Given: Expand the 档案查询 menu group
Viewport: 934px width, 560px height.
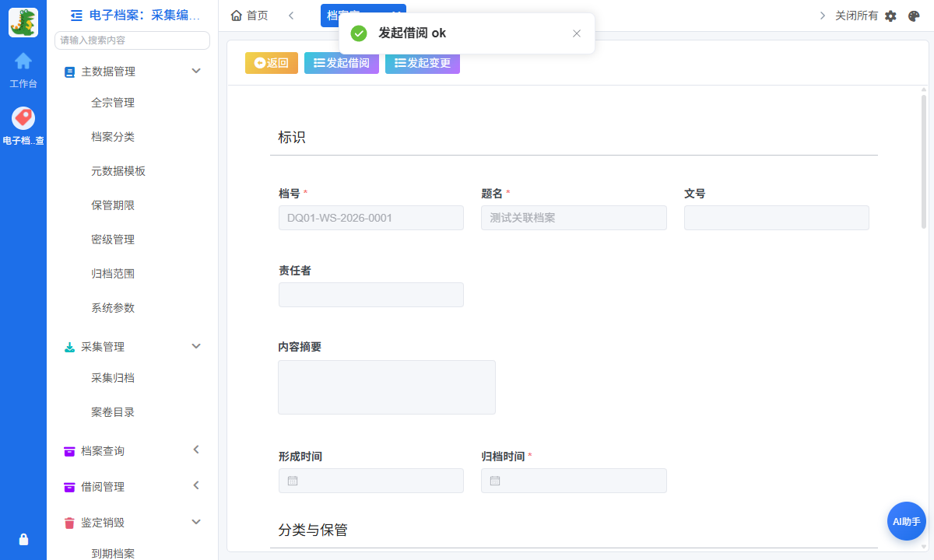Looking at the screenshot, I should point(196,450).
